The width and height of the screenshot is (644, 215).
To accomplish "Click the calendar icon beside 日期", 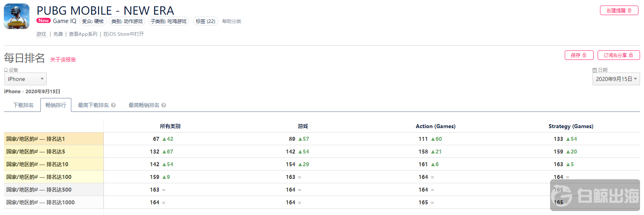I will (x=594, y=70).
